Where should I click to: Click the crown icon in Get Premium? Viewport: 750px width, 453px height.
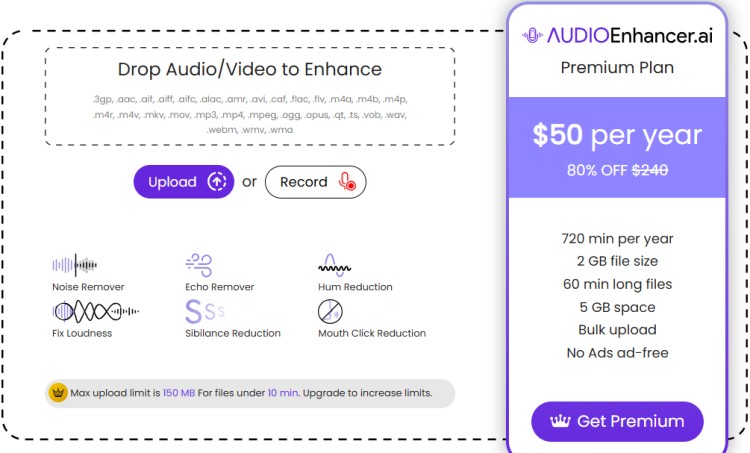click(560, 421)
